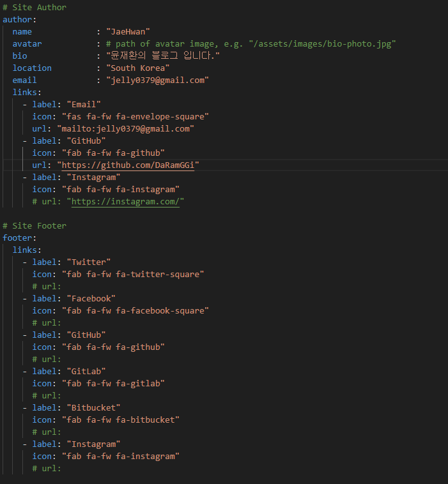The image size is (448, 484).
Task: Select "fab fa-fw fa-twitter-square" icon value
Action: [x=133, y=275]
